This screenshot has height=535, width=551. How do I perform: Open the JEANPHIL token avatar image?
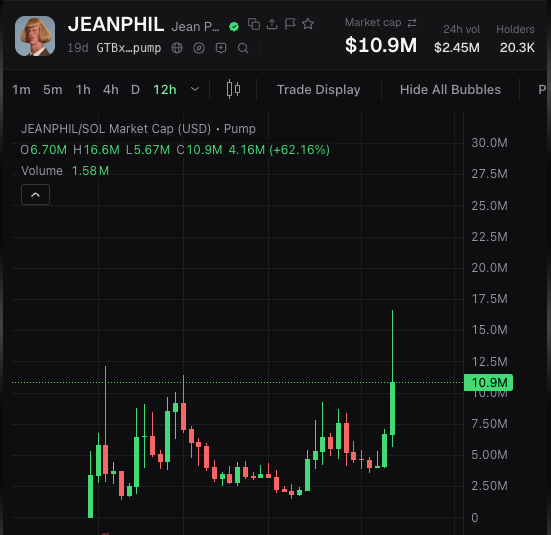tap(35, 36)
